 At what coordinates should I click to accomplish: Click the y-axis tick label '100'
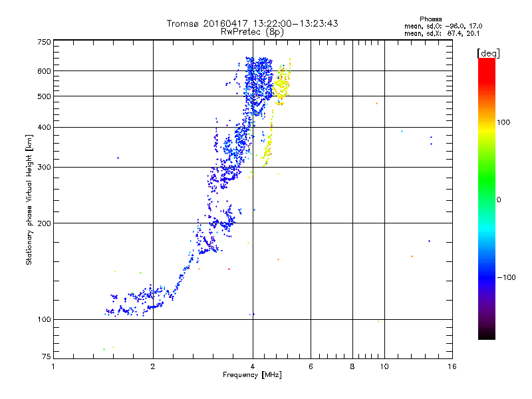tap(44, 319)
